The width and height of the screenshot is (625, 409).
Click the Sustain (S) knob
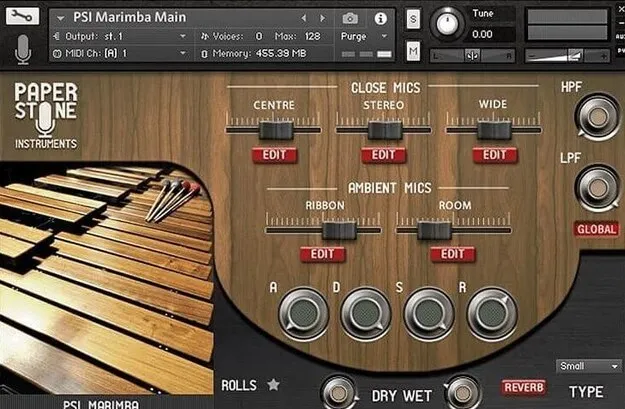coord(429,314)
